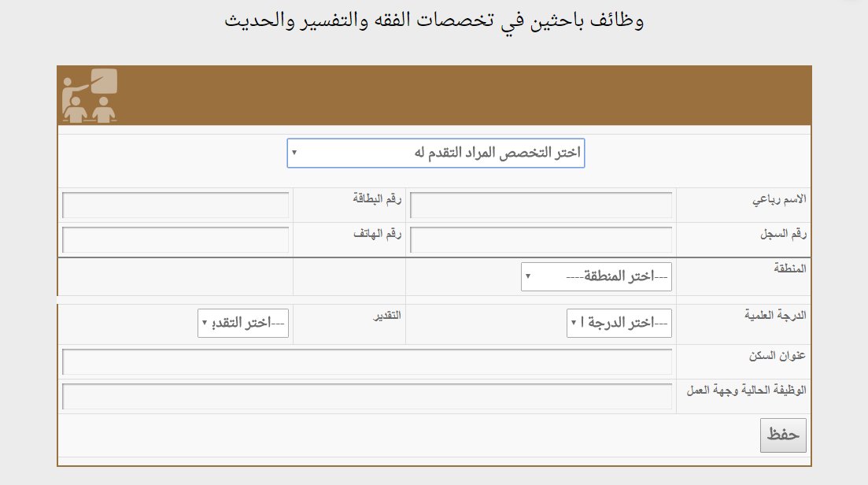Click the label 'عنوان السكن'

[x=778, y=356]
